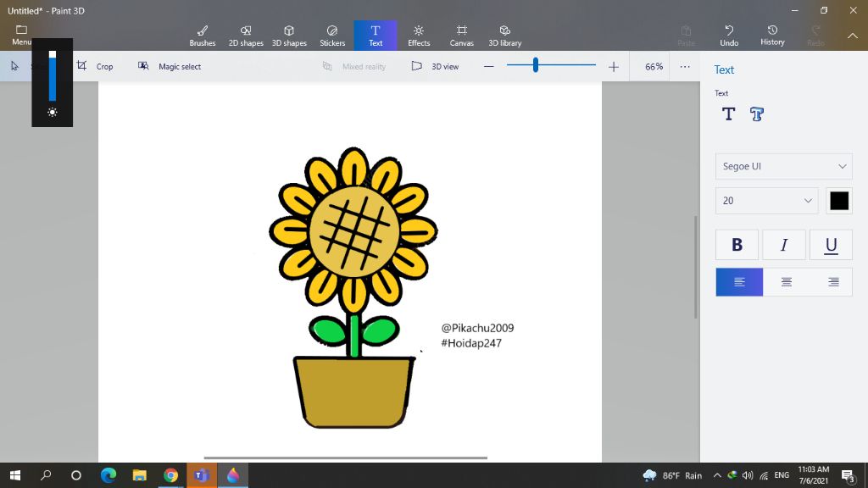Open Google Chrome from the taskbar
Screen dimensions: 868x488
click(x=170, y=475)
